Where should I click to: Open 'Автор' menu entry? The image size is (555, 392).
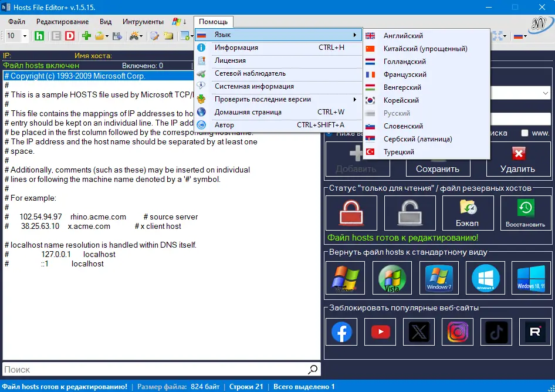pyautogui.click(x=278, y=125)
